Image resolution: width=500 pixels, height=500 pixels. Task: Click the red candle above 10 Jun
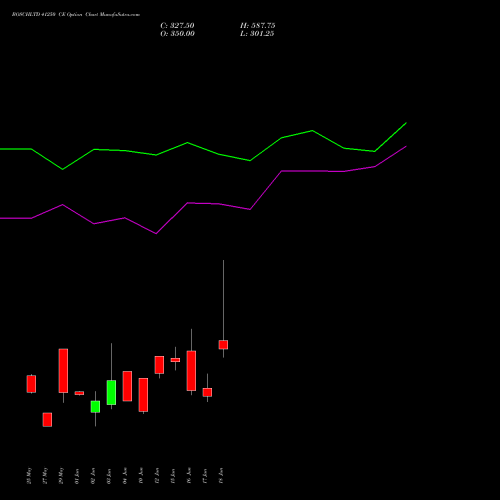(143, 395)
